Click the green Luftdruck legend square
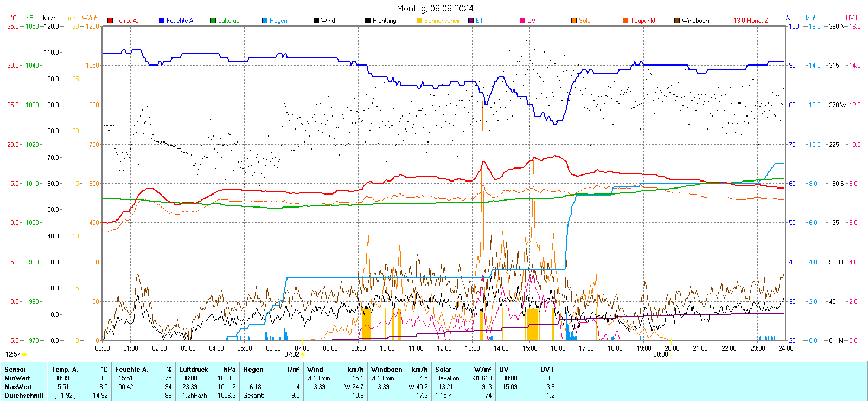 pos(213,21)
